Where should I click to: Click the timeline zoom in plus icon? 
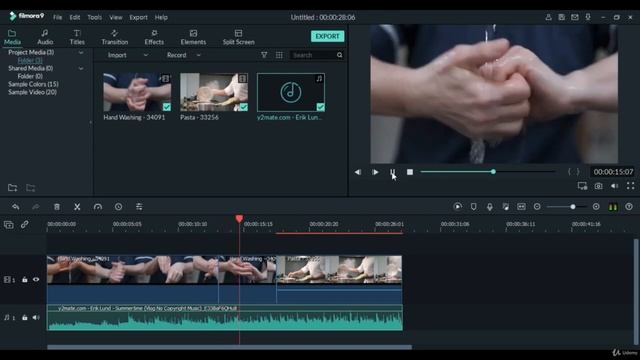pyautogui.click(x=596, y=207)
